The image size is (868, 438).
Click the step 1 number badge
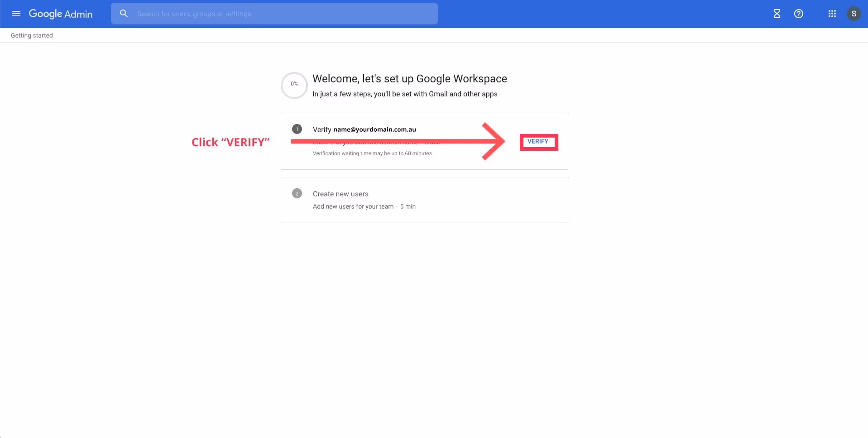[297, 129]
